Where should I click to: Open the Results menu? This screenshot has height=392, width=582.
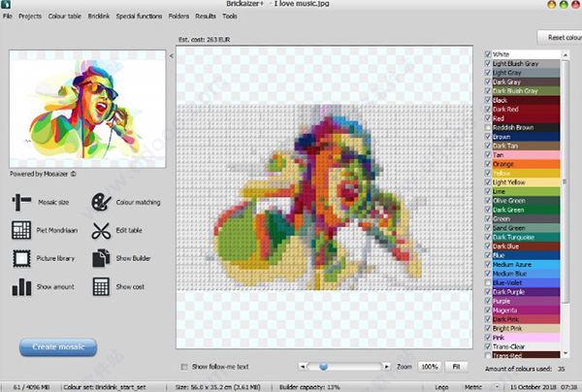206,16
